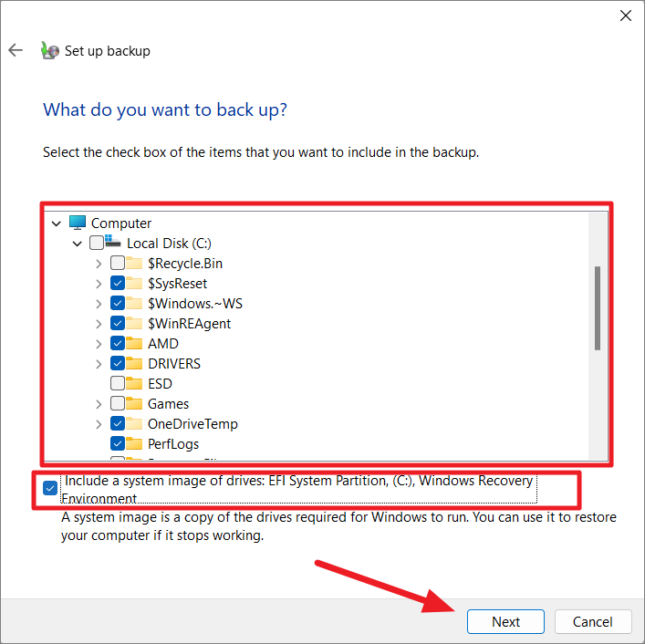Uncheck the AMD folder checkbox
The height and width of the screenshot is (644, 645).
point(118,343)
